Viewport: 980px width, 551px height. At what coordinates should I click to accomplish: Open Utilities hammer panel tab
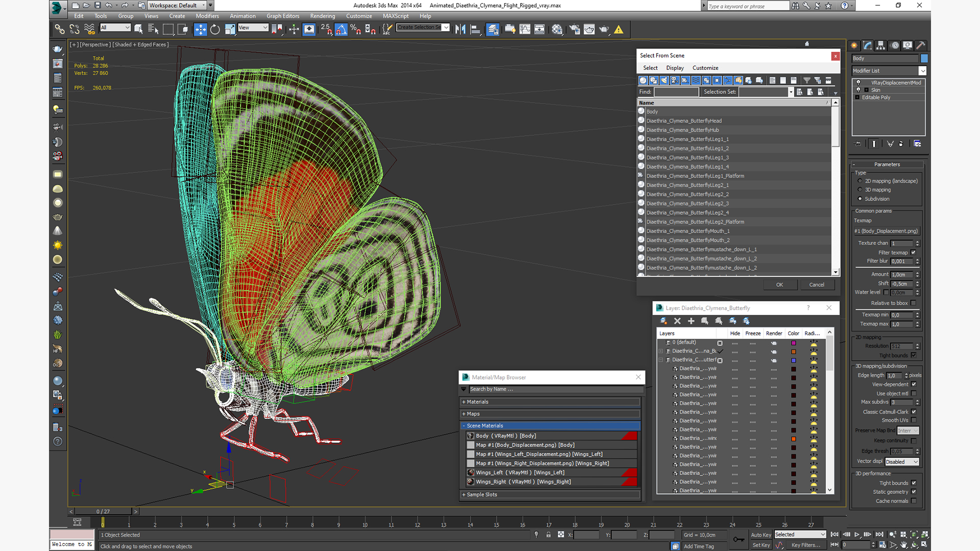921,45
